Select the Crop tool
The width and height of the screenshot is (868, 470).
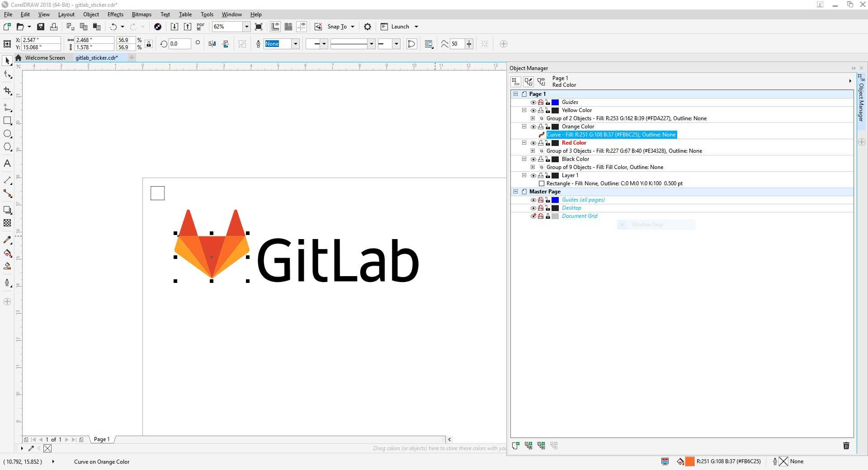(7, 91)
